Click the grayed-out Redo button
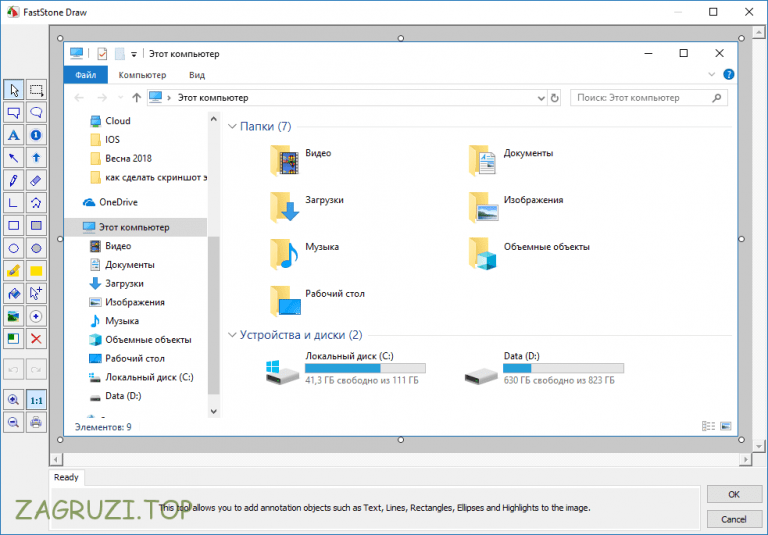Screen dimensions: 768x535 coord(36,369)
